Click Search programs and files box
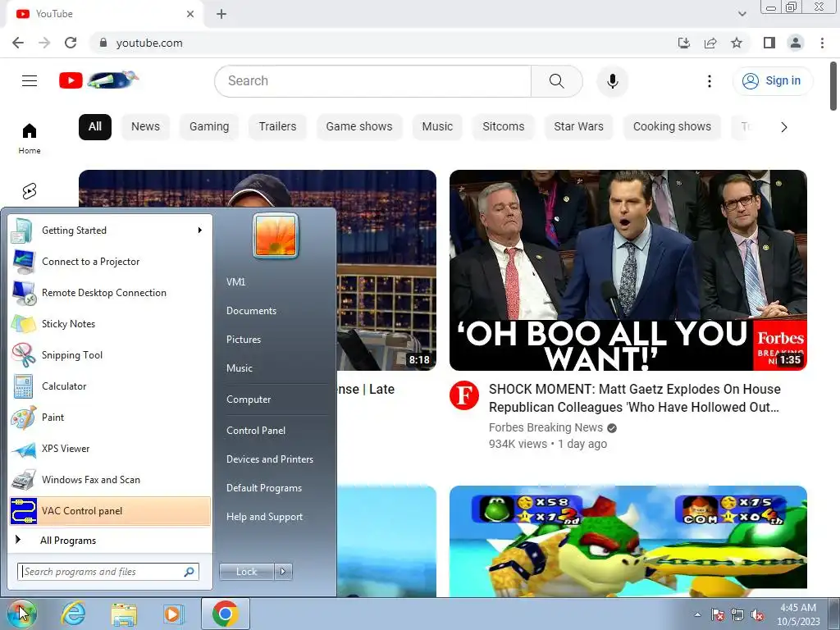The height and width of the screenshot is (630, 840). pos(108,572)
